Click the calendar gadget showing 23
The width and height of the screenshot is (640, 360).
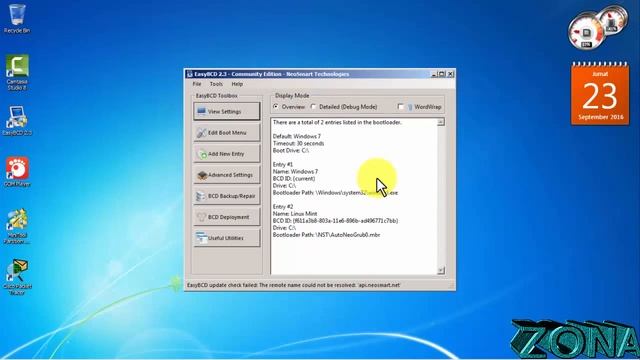(600, 93)
